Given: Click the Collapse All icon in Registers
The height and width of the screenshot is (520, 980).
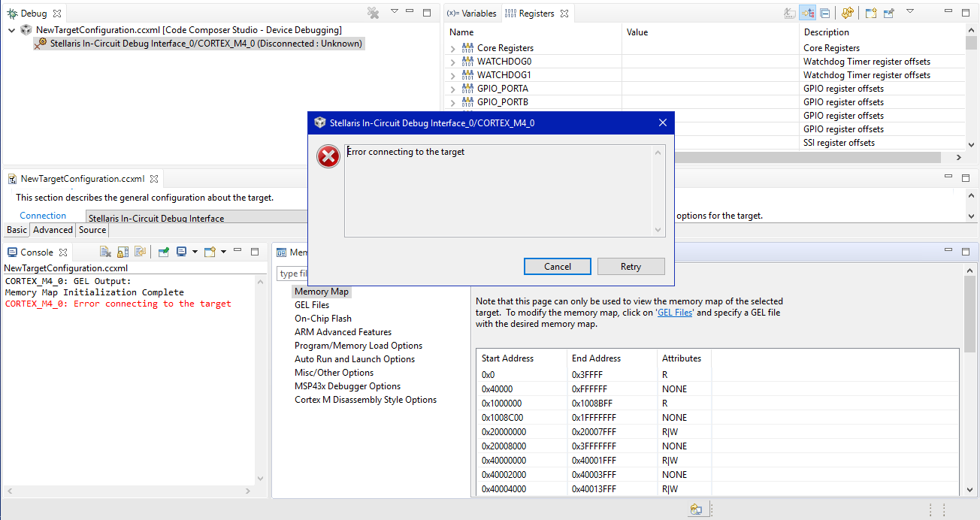Looking at the screenshot, I should coord(825,13).
